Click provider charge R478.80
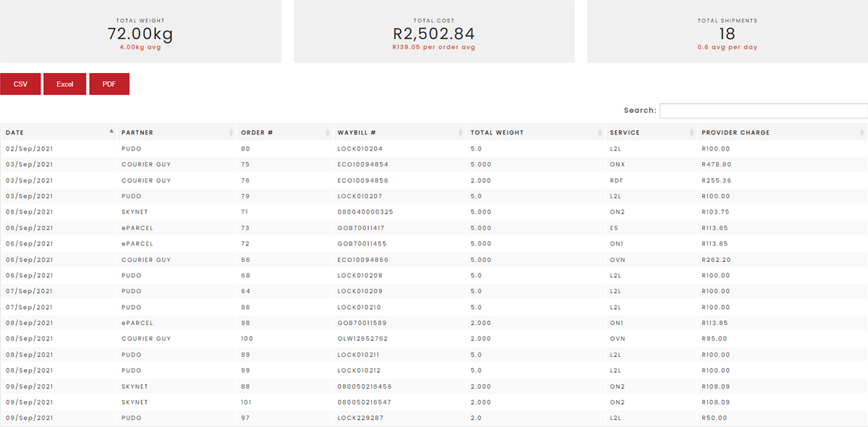This screenshot has width=868, height=427. point(717,164)
